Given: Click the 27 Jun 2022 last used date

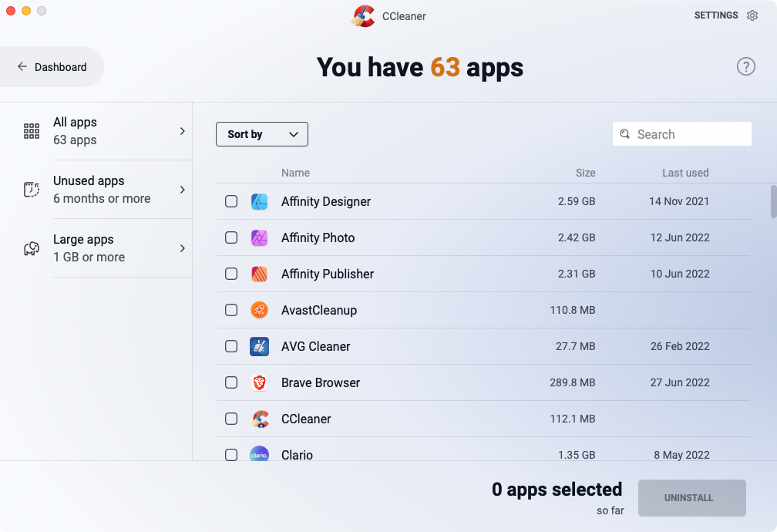Looking at the screenshot, I should [x=680, y=382].
